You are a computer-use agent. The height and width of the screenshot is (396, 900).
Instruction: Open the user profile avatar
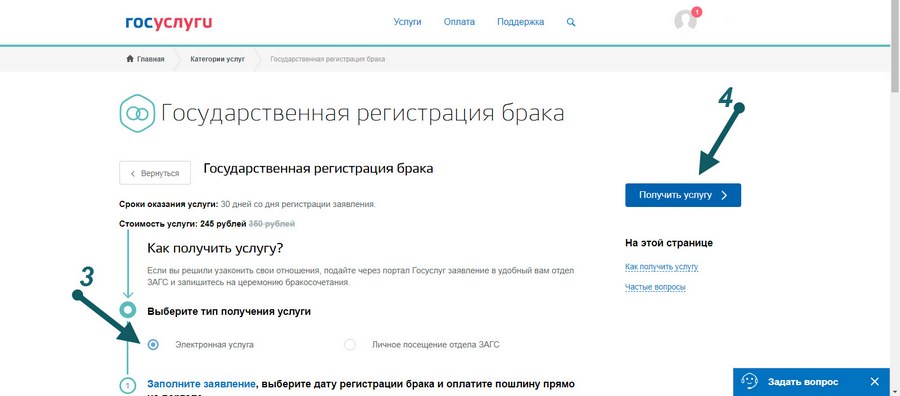click(x=685, y=20)
